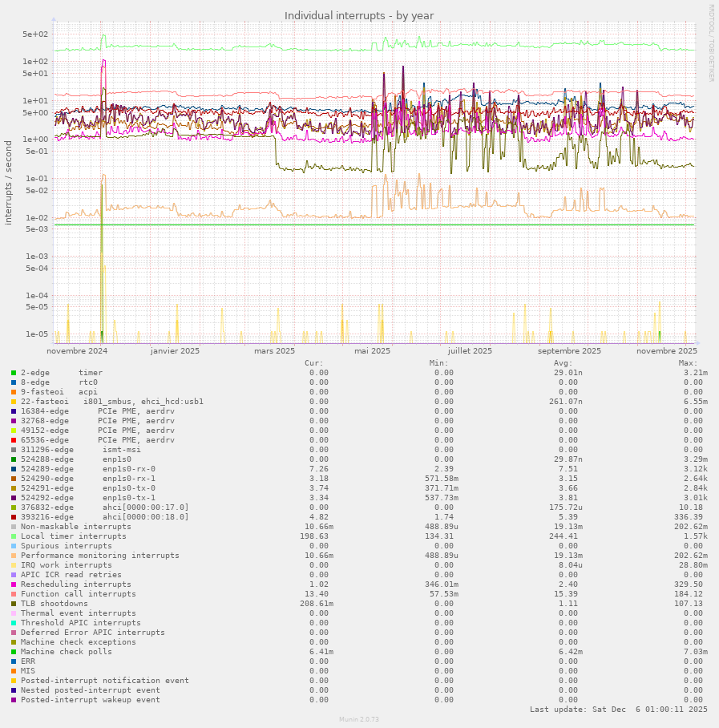Select the 9-fasteoi acpi legend swatch
Image resolution: width=719 pixels, height=728 pixels.
pos(14,392)
